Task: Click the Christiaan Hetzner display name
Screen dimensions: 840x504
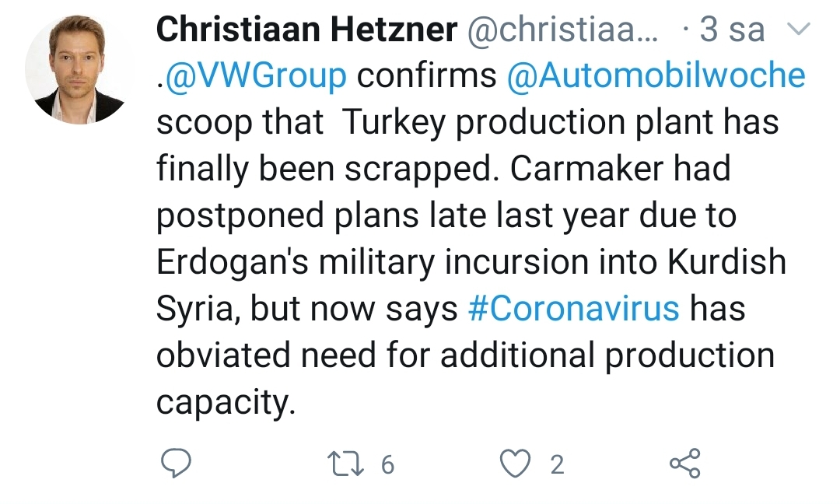Action: pyautogui.click(x=306, y=30)
